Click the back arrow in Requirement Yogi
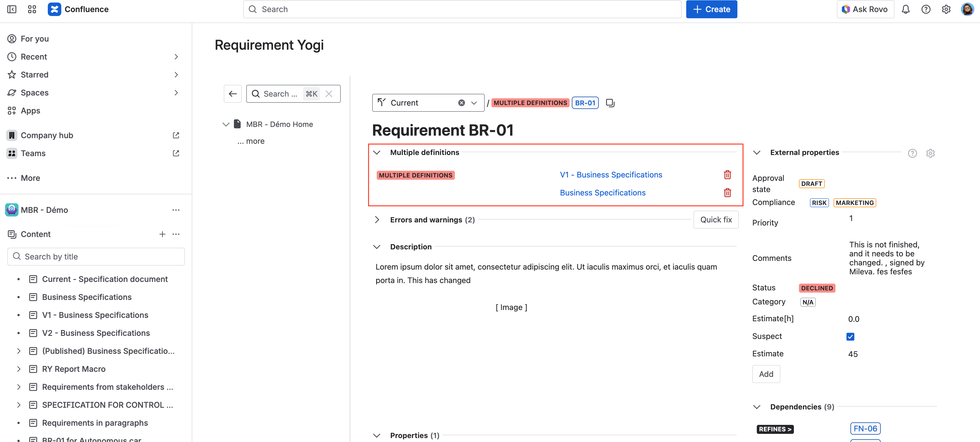The width and height of the screenshot is (980, 442). 232,94
